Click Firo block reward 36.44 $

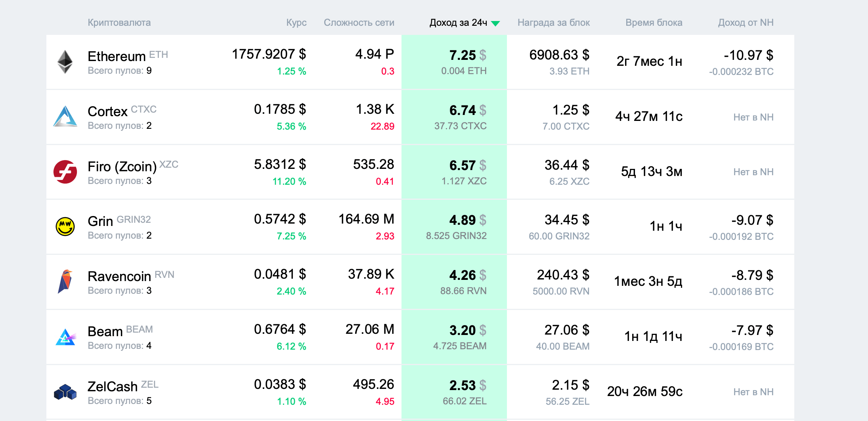point(567,165)
